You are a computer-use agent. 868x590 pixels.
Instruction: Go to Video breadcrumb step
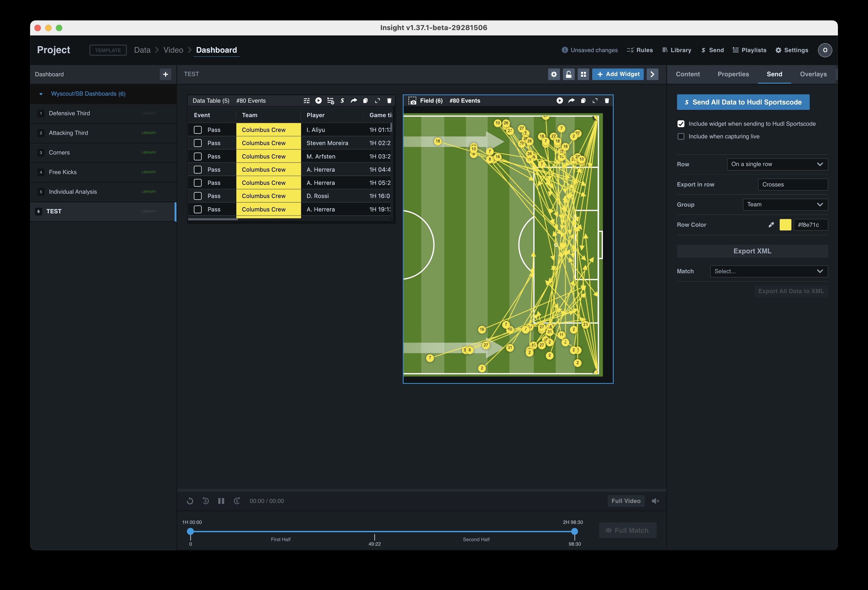(173, 50)
